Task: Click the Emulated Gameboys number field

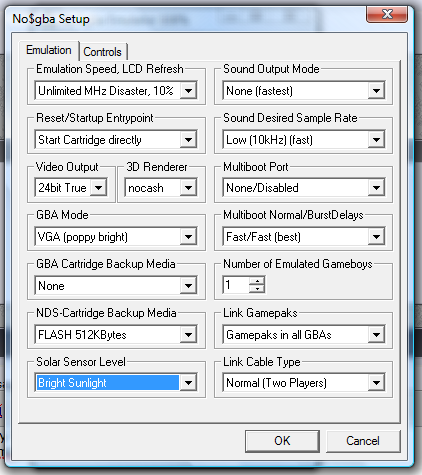Action: coord(236,285)
